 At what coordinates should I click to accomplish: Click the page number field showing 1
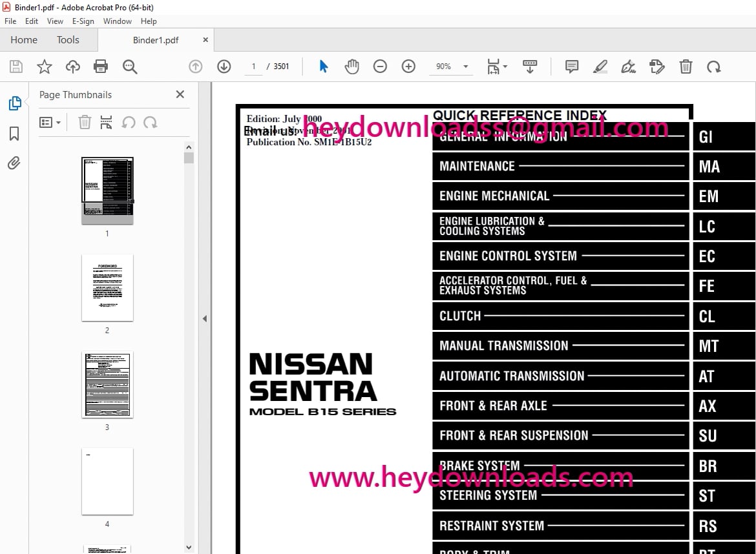pos(253,67)
